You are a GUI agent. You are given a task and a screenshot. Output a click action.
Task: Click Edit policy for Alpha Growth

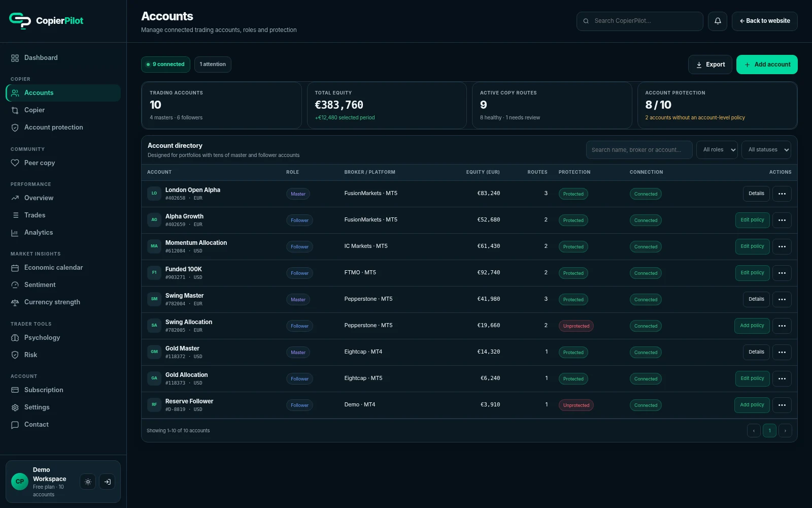tap(752, 220)
